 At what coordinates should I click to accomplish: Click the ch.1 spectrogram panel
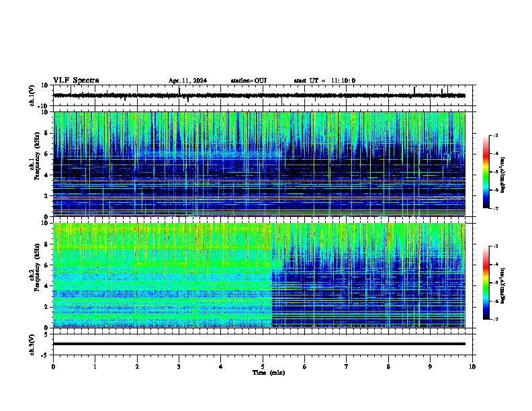tap(259, 164)
